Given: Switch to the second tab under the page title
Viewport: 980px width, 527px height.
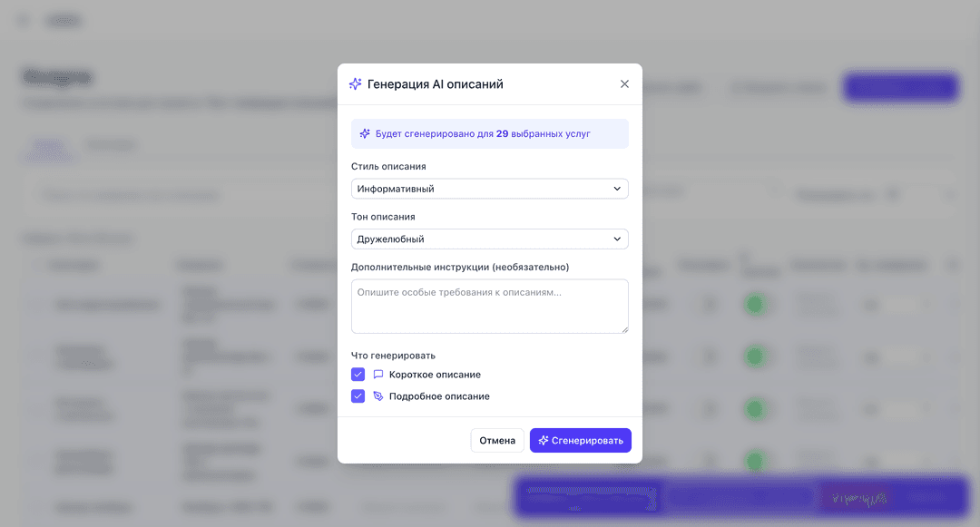Looking at the screenshot, I should pyautogui.click(x=111, y=144).
